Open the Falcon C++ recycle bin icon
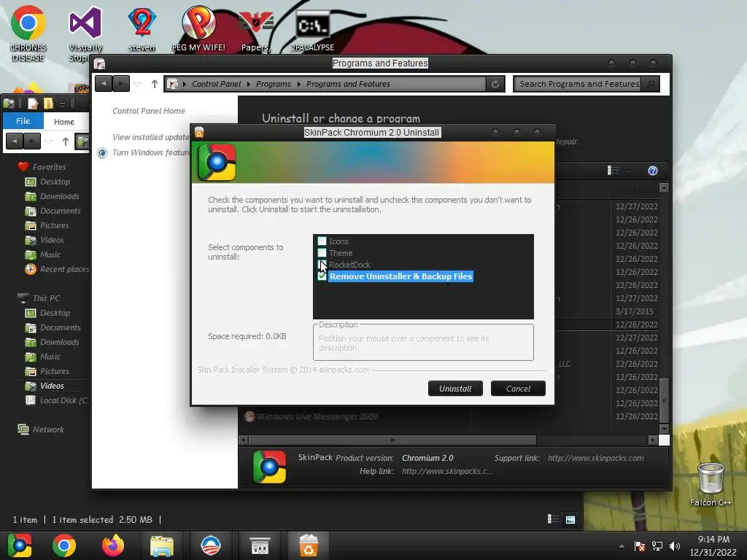This screenshot has height=560, width=747. [711, 483]
